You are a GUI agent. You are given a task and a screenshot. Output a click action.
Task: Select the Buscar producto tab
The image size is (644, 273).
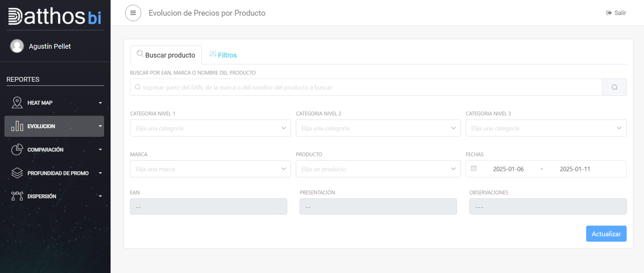point(166,55)
